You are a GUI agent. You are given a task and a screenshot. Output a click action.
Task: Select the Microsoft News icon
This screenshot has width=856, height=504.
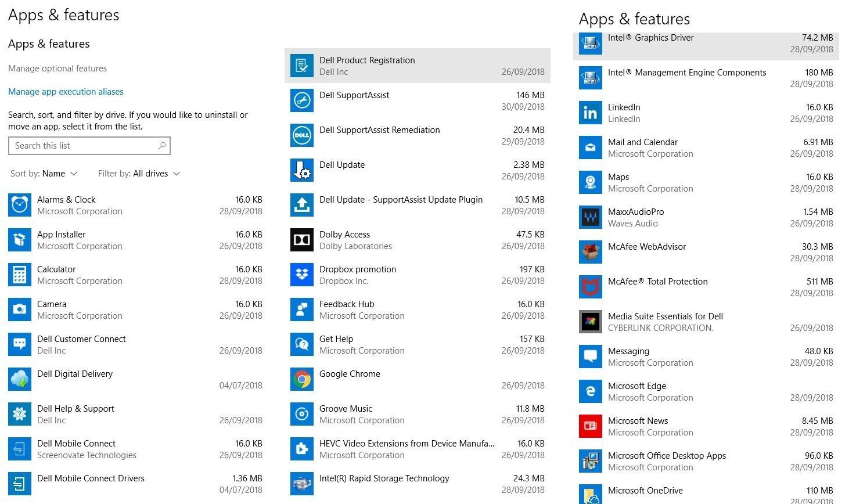[591, 426]
